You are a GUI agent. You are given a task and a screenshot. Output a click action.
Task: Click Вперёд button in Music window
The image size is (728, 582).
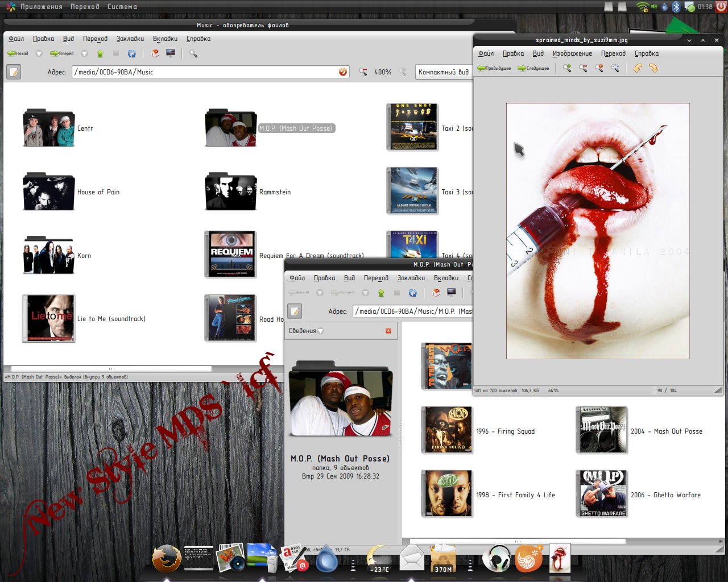pyautogui.click(x=62, y=53)
